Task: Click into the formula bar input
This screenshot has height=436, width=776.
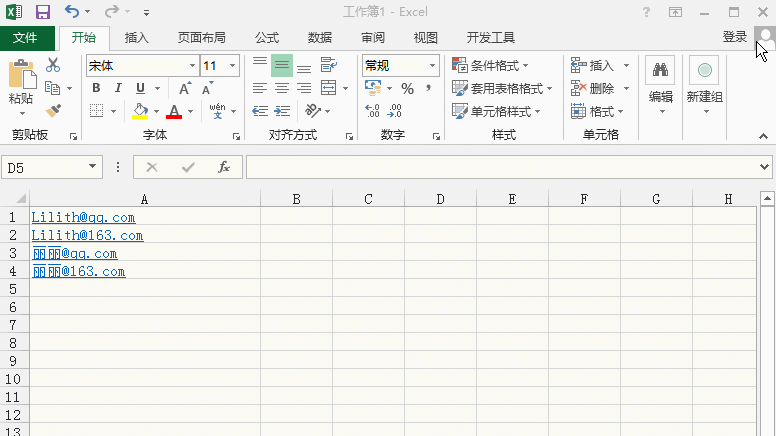Action: point(502,167)
